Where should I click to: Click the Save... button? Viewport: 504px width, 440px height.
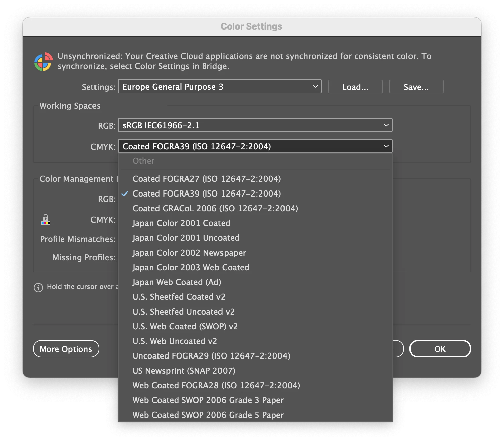(x=416, y=87)
